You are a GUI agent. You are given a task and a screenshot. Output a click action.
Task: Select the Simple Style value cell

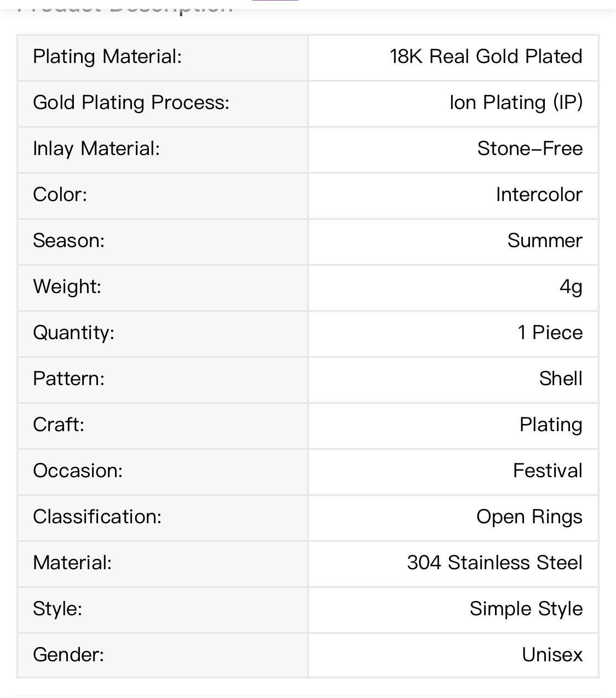tap(453, 610)
